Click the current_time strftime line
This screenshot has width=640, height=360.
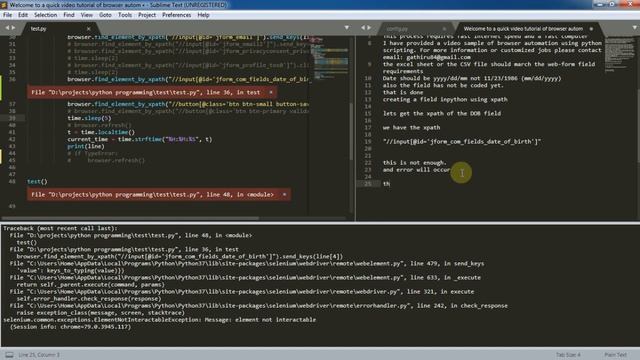click(140, 139)
